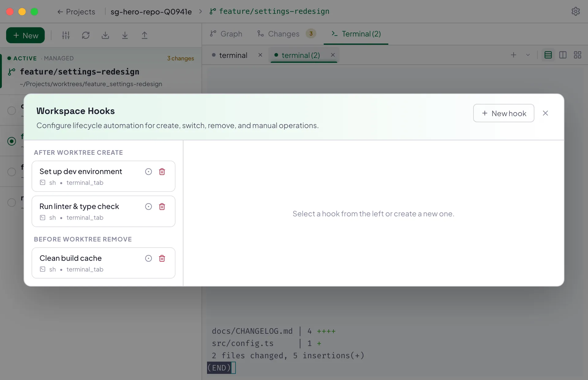The height and width of the screenshot is (380, 588).
Task: Click the circle icon on Set up dev environment
Action: [149, 172]
